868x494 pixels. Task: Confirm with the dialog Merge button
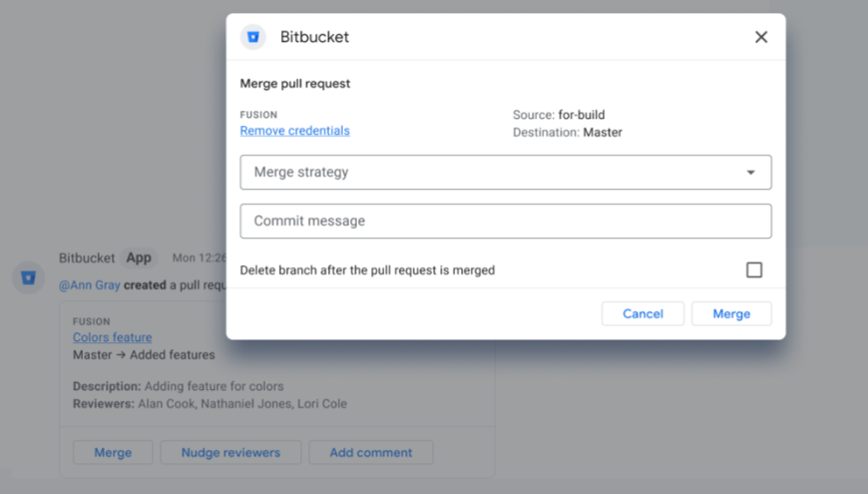coord(730,313)
